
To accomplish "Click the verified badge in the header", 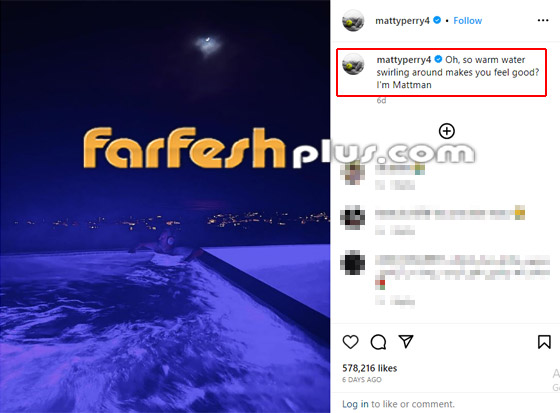I will 437,20.
